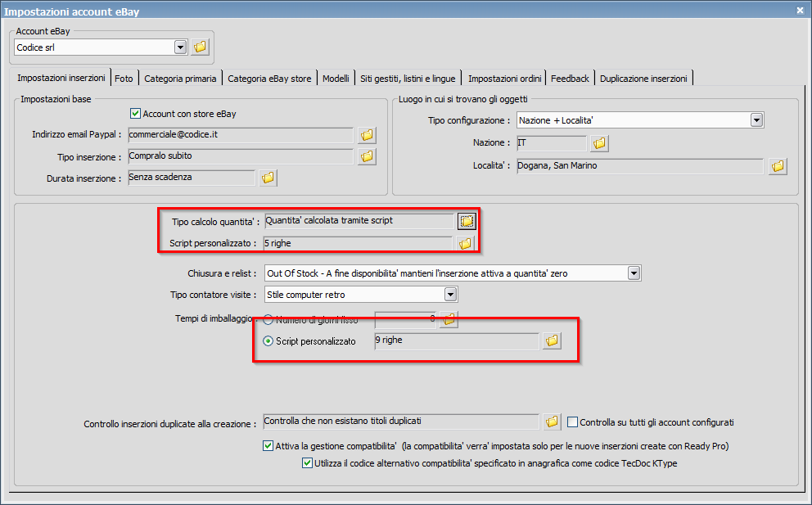The image size is (812, 505).
Task: Open the Account eBay dropdown arrow
Action: point(180,47)
